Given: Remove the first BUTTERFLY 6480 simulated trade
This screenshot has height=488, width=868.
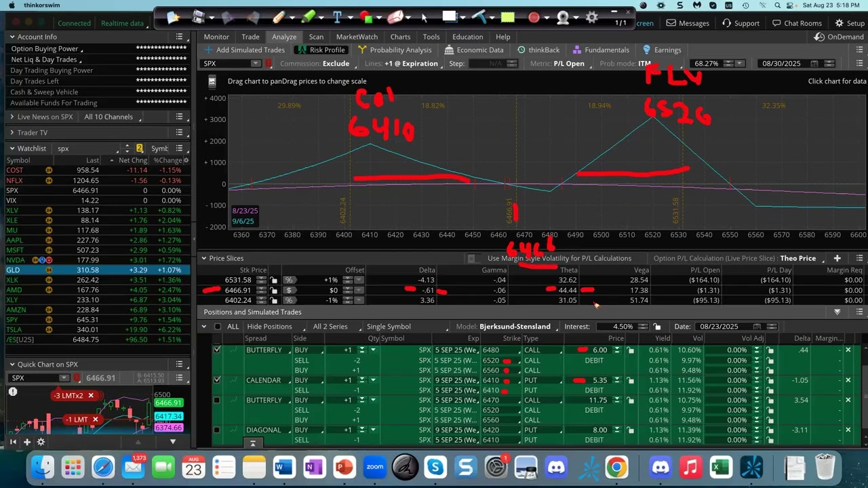Looking at the screenshot, I should click(x=848, y=350).
